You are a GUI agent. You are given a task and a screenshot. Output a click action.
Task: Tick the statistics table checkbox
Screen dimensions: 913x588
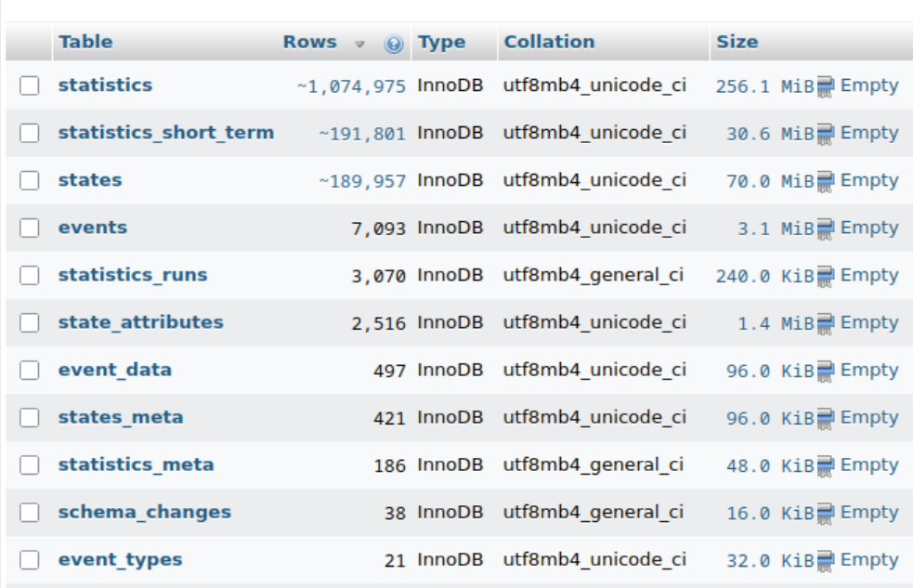[x=30, y=86]
